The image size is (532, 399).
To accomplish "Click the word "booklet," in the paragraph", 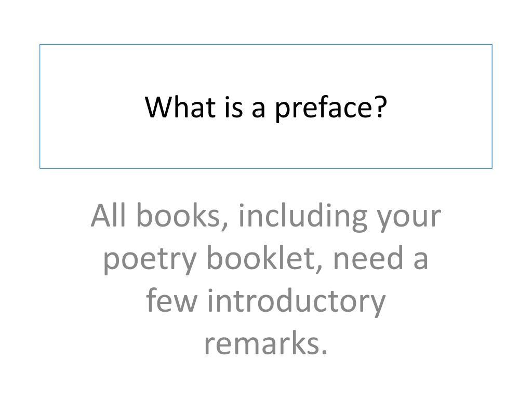I will 264,259.
